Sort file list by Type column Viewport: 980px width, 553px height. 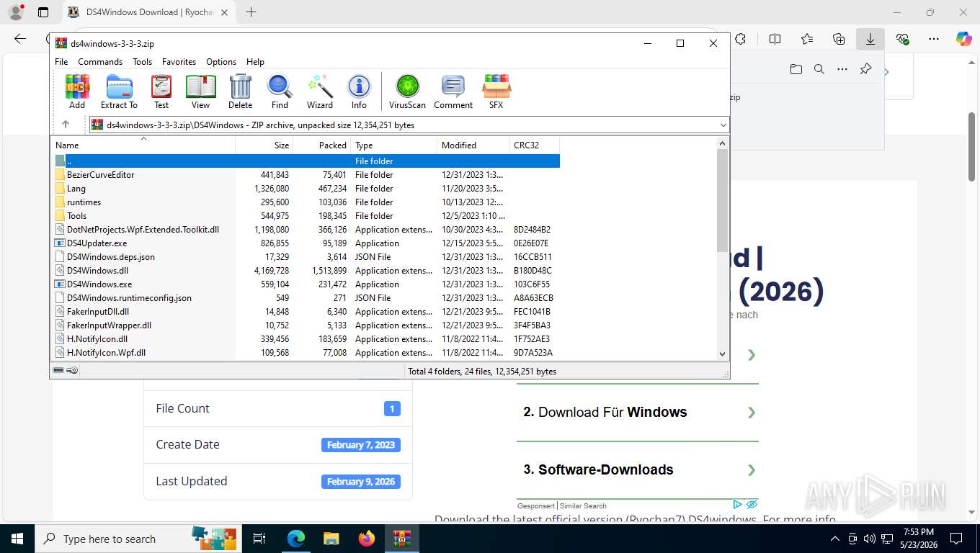point(394,145)
